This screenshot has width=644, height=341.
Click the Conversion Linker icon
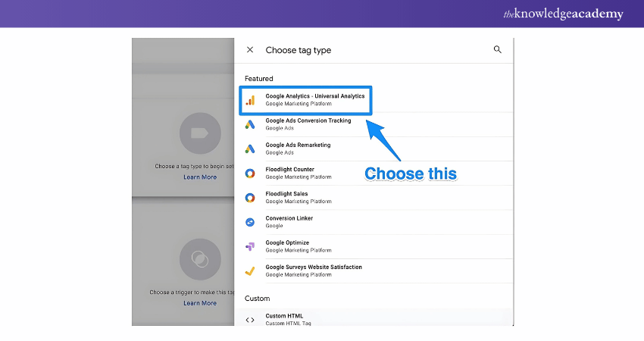(250, 222)
